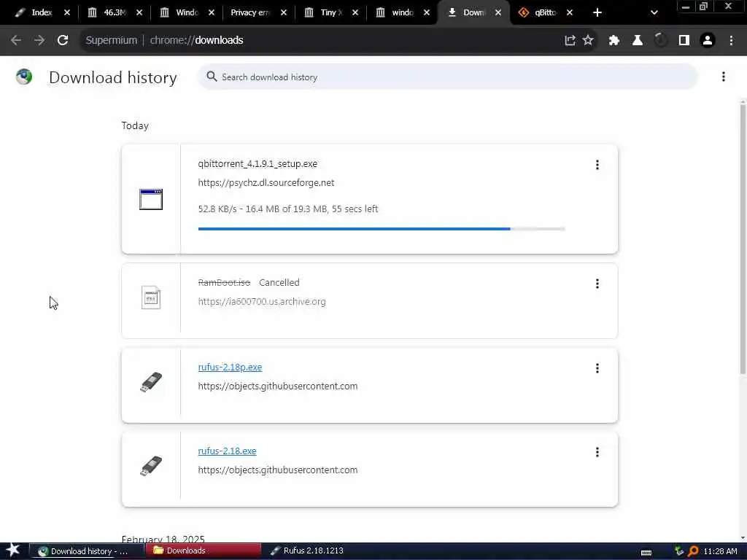This screenshot has height=560, width=747.
Task: Click the ia600700.us.archive.org source URL
Action: (x=262, y=301)
